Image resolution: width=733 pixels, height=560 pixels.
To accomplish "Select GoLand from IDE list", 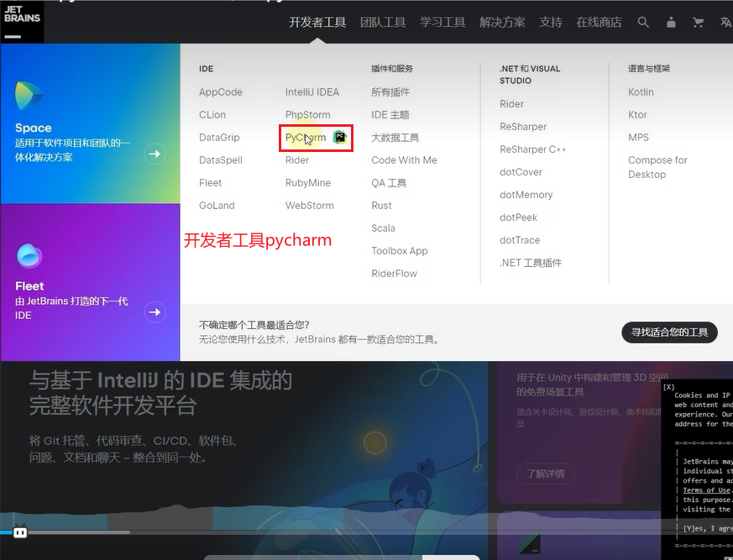I will (x=217, y=205).
